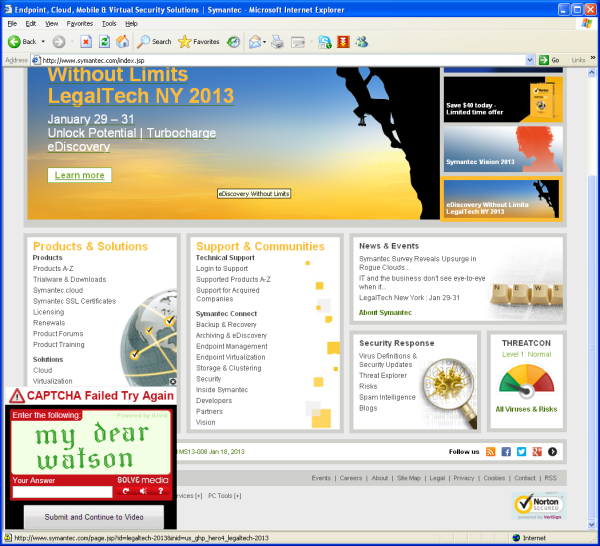600x546 pixels.
Task: Open the Cookies footer link
Action: pos(494,478)
